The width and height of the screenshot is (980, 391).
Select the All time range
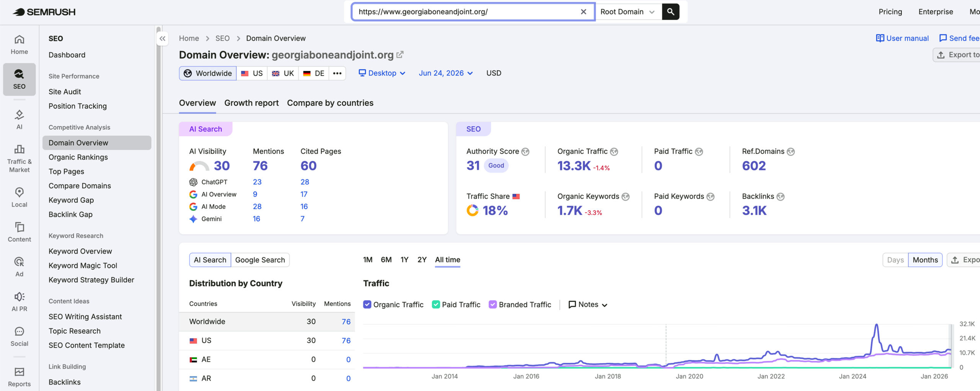click(x=448, y=260)
